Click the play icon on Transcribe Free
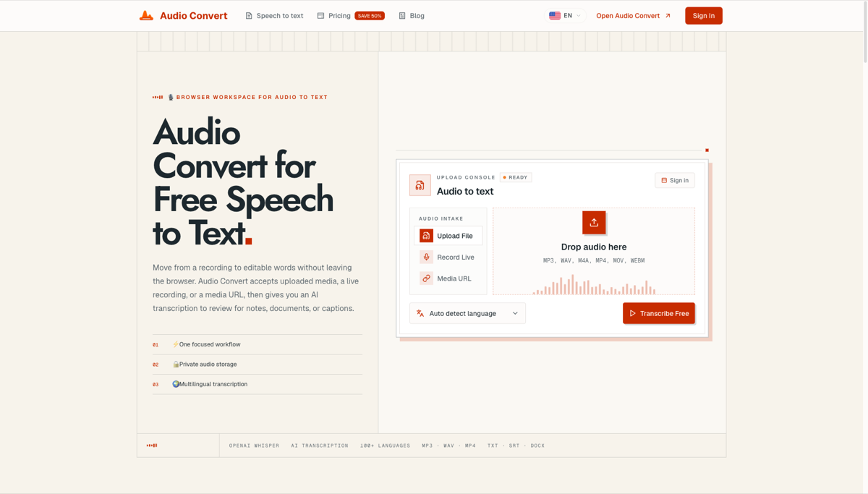868x494 pixels. tap(632, 313)
